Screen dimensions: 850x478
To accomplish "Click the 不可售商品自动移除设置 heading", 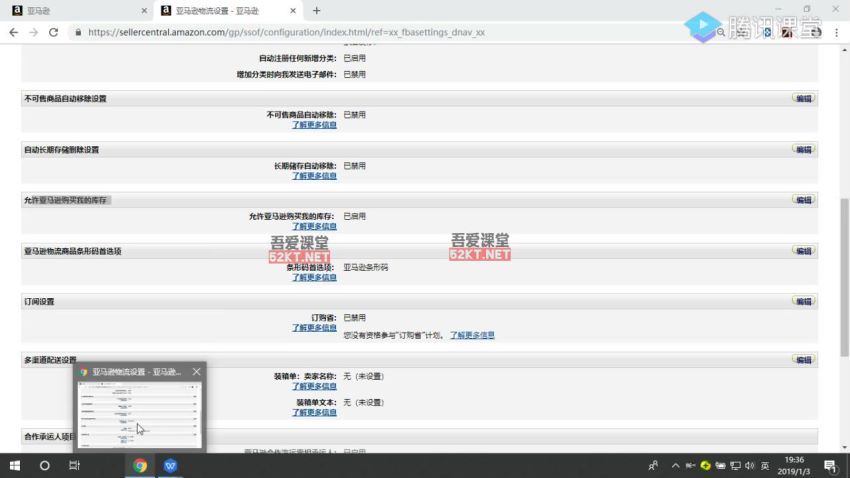I will (65, 99).
